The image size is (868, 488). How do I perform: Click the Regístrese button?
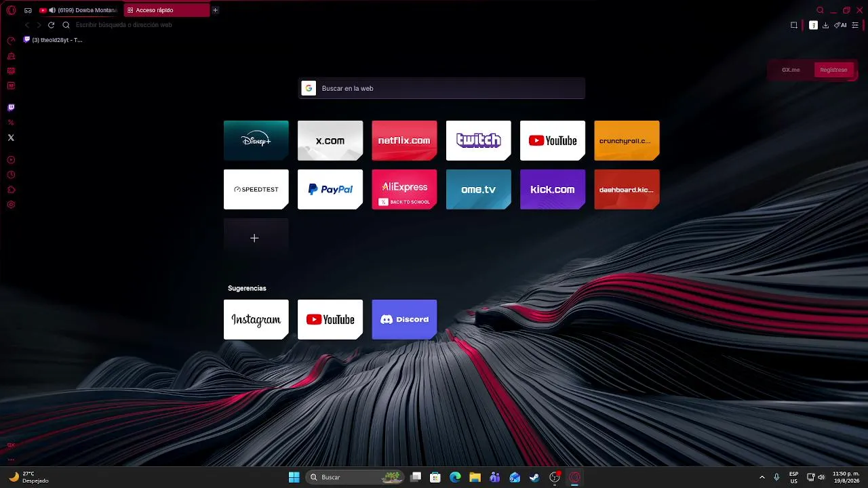point(833,70)
